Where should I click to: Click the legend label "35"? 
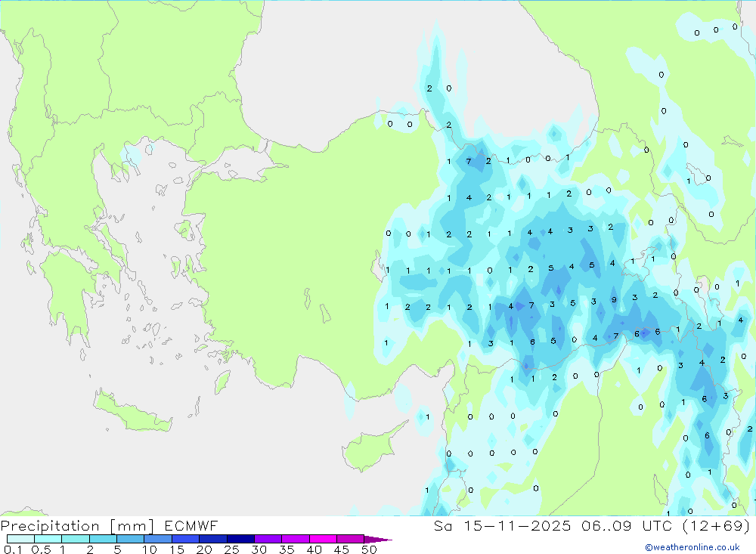pyautogui.click(x=287, y=549)
